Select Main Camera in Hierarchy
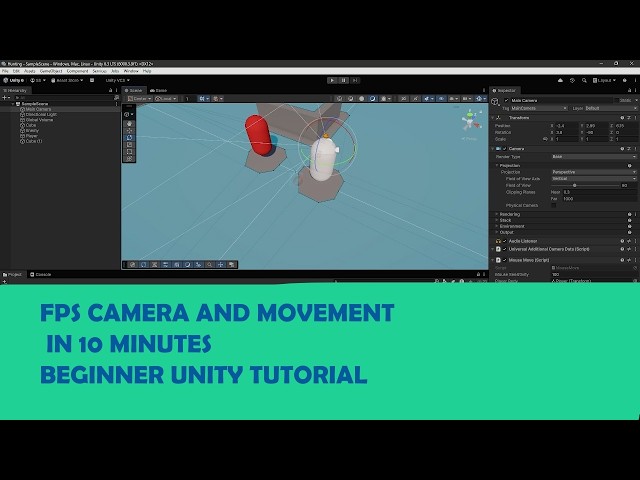 coord(38,109)
